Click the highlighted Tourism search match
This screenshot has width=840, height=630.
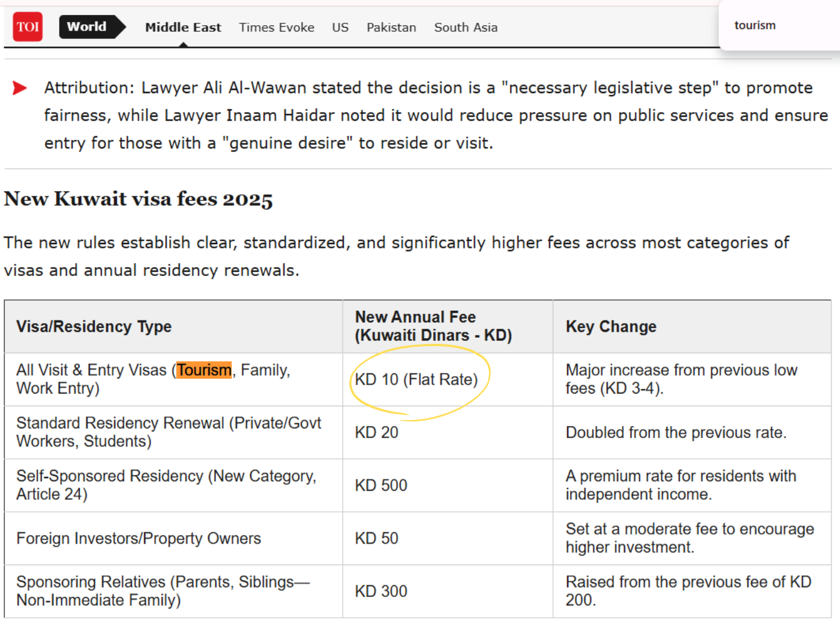203,370
